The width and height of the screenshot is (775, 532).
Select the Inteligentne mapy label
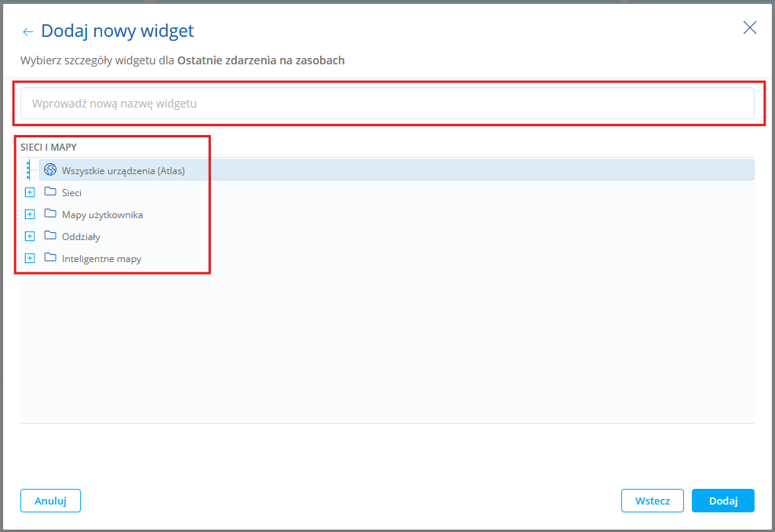101,258
